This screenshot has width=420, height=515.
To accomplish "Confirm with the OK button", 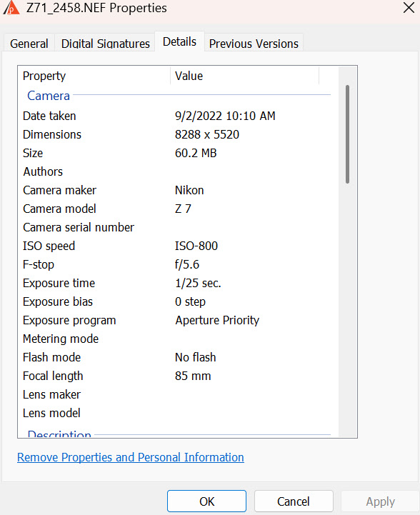I will 206,501.
